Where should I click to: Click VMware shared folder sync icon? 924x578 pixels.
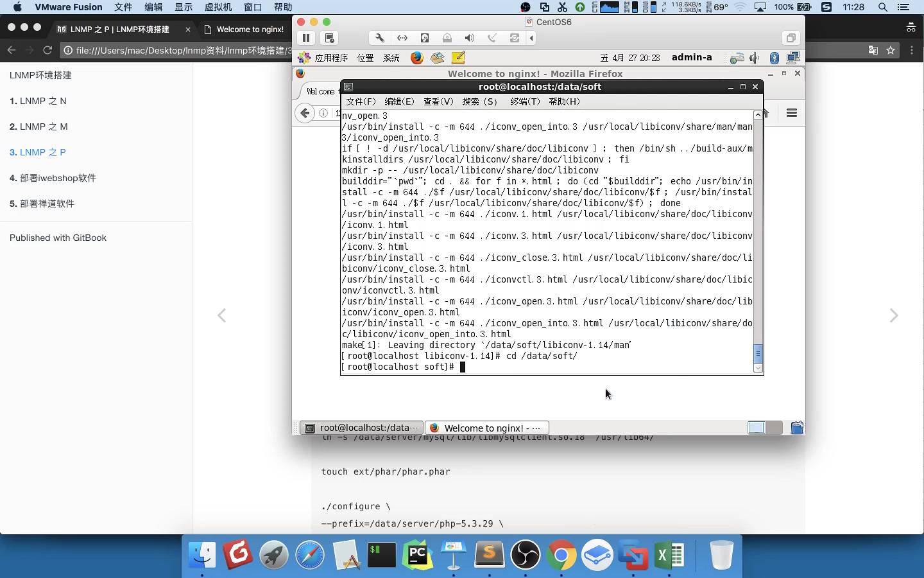(x=515, y=38)
